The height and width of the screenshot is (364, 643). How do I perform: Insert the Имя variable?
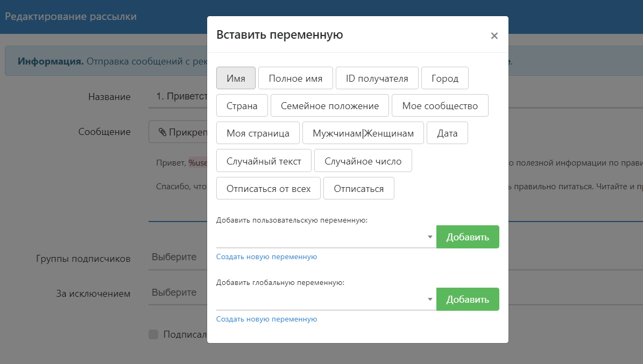coord(236,78)
